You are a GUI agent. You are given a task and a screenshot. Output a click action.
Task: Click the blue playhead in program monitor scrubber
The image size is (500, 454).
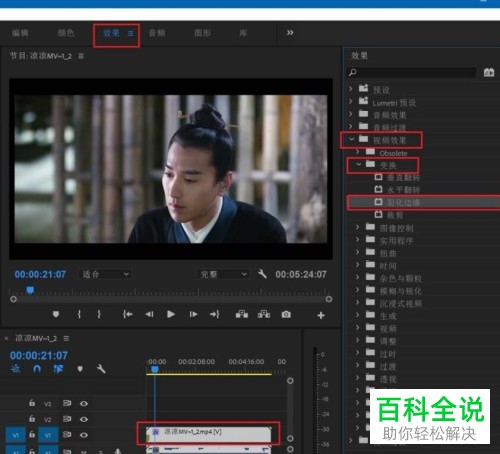tap(30, 290)
